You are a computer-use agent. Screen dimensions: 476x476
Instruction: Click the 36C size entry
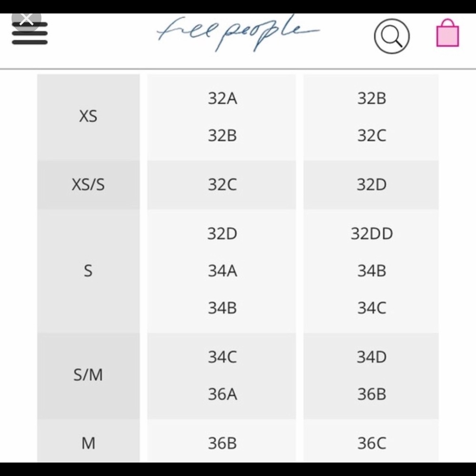tap(372, 443)
